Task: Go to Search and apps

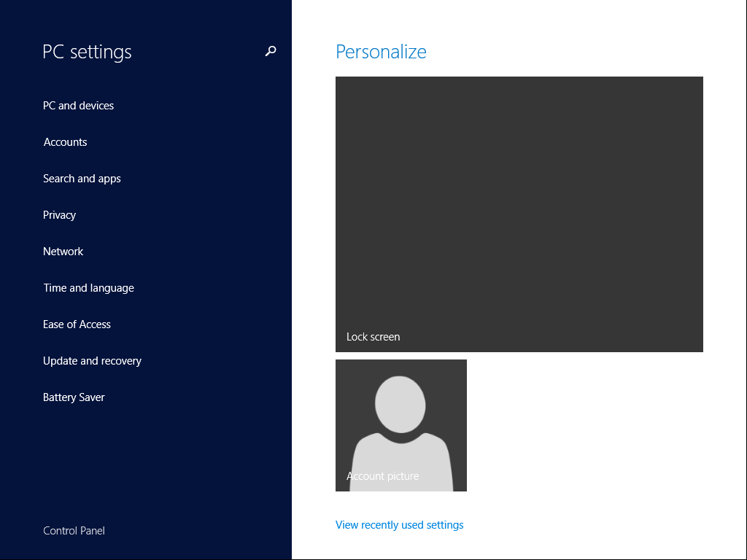Action: coord(82,179)
